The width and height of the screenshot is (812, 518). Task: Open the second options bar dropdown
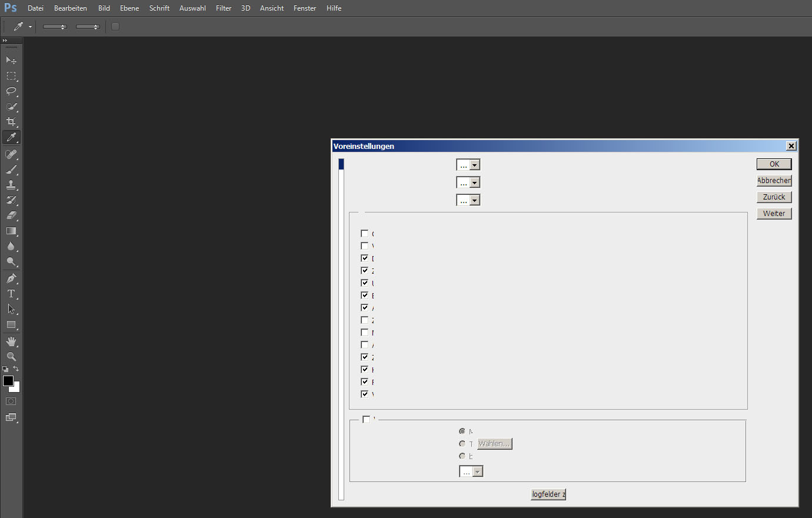tap(88, 27)
